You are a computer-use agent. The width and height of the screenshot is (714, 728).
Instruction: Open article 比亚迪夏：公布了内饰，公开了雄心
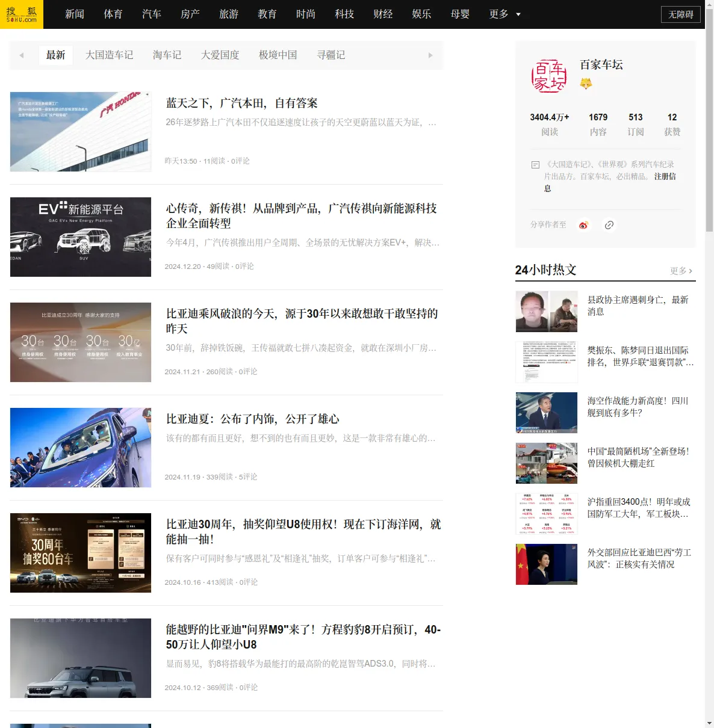[253, 419]
